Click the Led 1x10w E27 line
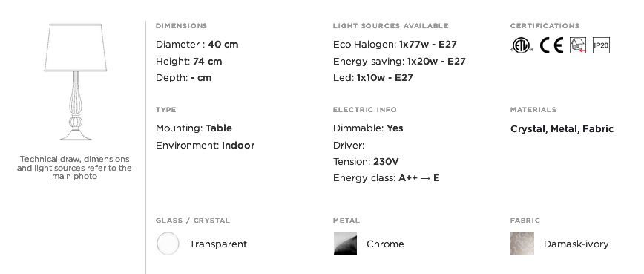The width and height of the screenshot is (644, 274). [x=373, y=78]
